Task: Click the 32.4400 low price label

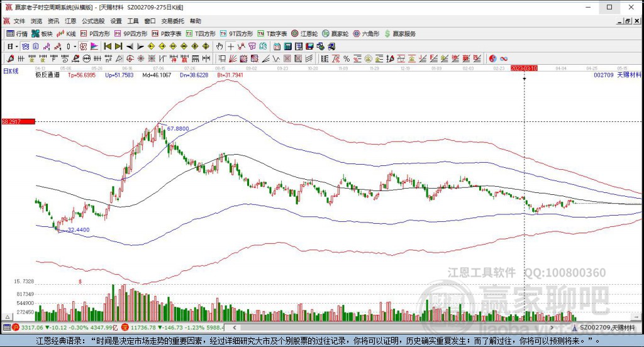Action: tap(78, 229)
